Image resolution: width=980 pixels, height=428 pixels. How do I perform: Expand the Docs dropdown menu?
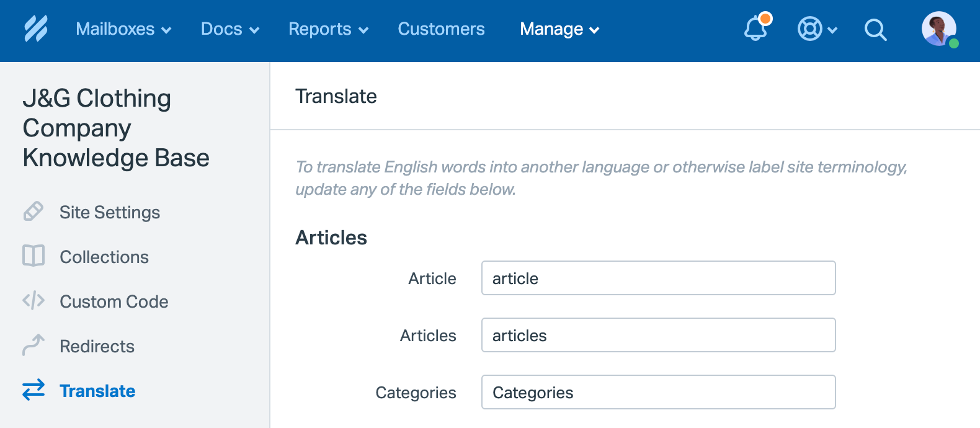pyautogui.click(x=229, y=29)
